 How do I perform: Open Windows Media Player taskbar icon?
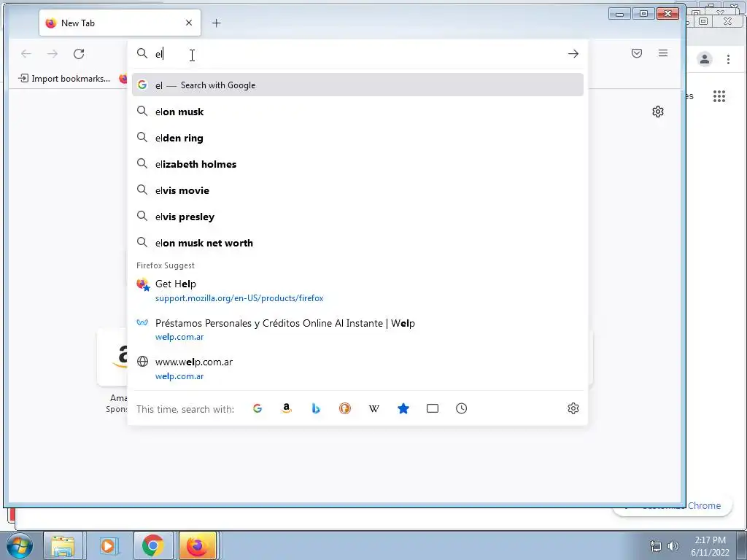pos(108,545)
